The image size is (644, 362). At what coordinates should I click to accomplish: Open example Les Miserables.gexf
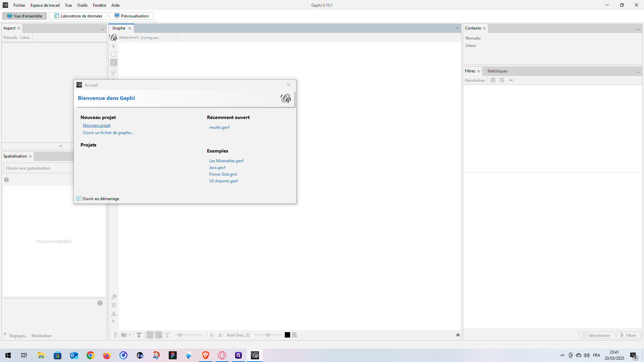(226, 161)
